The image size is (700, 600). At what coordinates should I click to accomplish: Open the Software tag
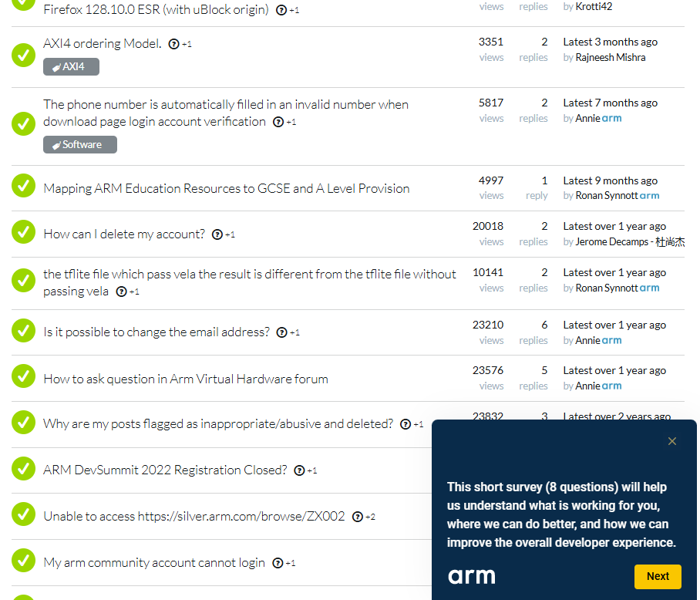point(80,145)
